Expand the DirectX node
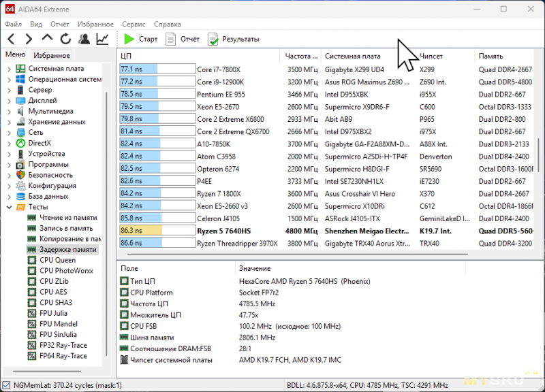The image size is (545, 392). point(9,144)
